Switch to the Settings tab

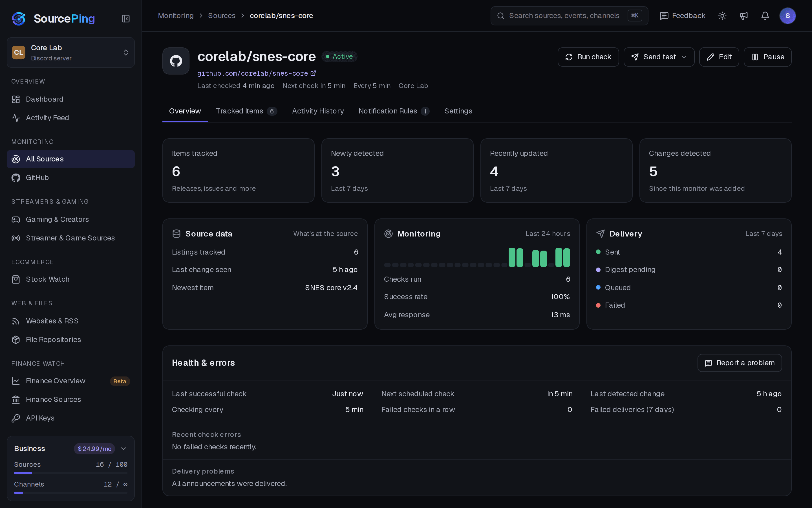click(458, 111)
